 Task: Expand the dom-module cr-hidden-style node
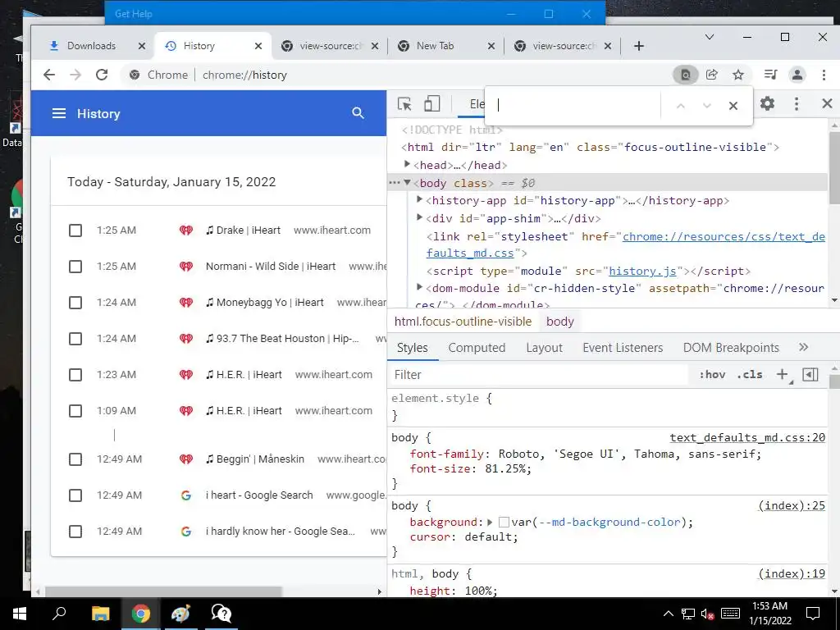tap(420, 287)
